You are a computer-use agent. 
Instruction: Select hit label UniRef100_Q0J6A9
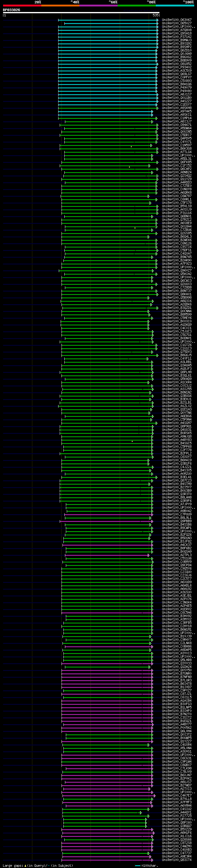click(x=177, y=54)
